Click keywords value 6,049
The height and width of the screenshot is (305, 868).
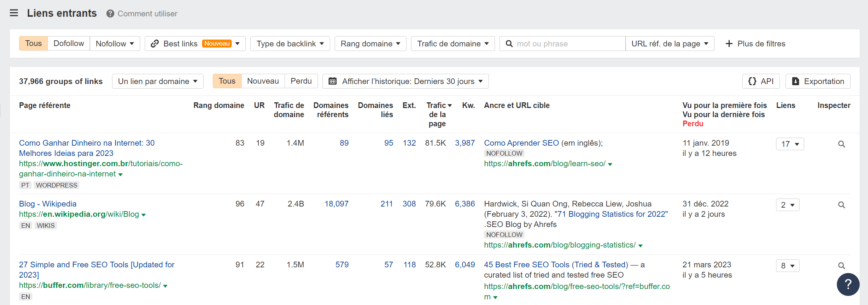point(465,265)
